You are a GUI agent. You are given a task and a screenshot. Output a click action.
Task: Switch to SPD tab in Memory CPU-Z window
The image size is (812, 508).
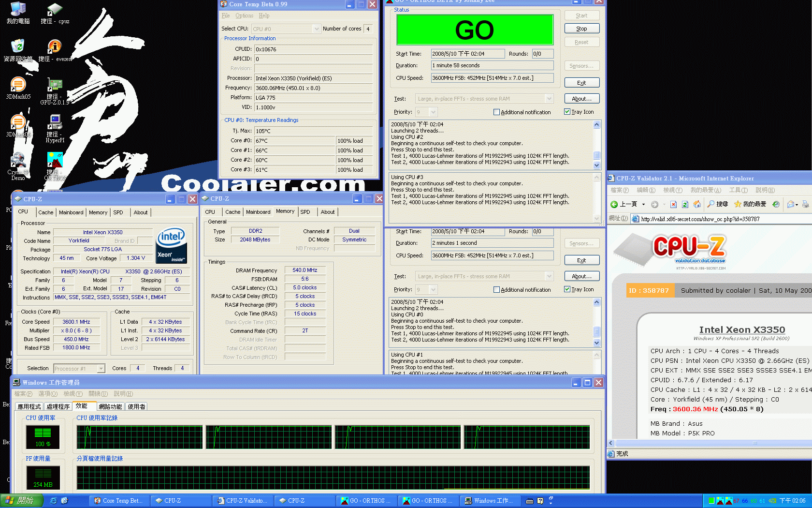click(x=305, y=212)
